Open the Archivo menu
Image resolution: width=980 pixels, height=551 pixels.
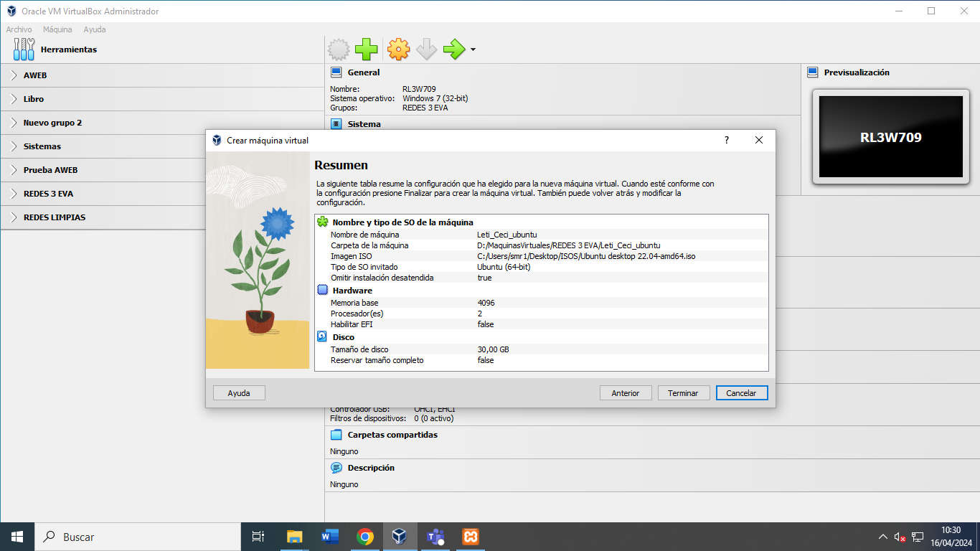click(x=19, y=29)
